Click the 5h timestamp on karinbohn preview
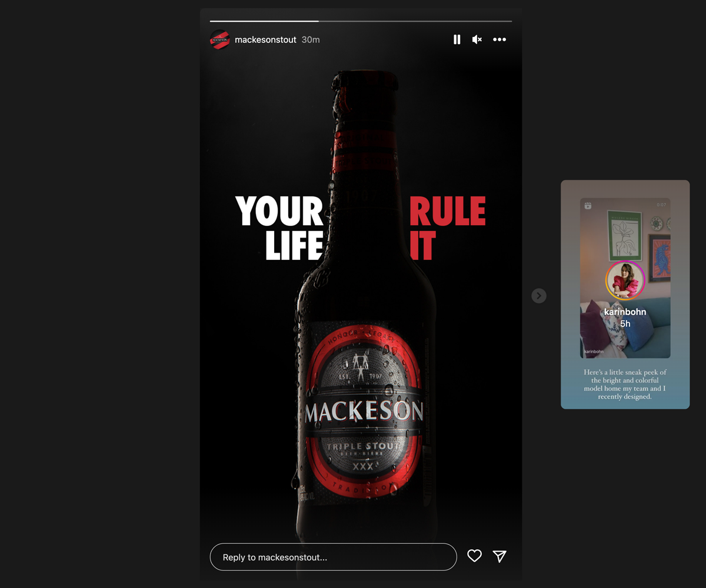The height and width of the screenshot is (588, 706). coord(625,323)
